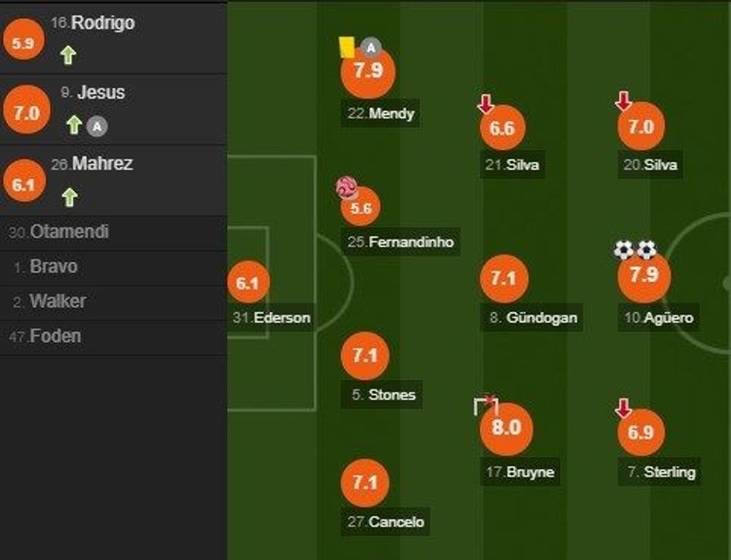Screen dimensions: 731x560
Task: Click the assist badge beside Jesus's arrow
Action: [x=96, y=126]
